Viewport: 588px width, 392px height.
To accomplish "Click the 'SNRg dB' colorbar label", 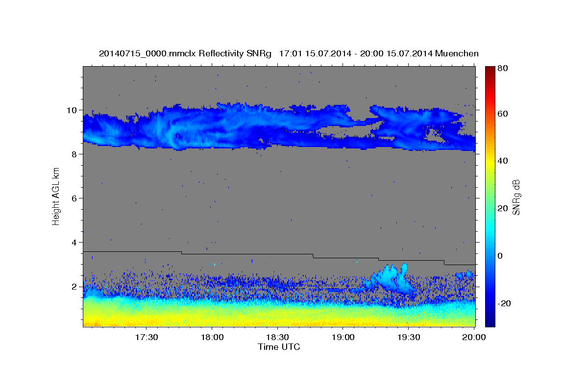I will tap(516, 196).
